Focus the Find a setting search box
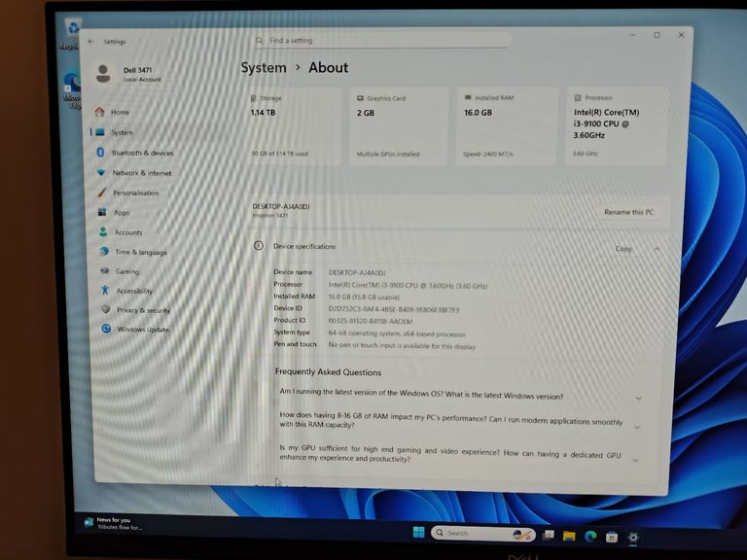Viewport: 747px width, 560px height. 382,41
